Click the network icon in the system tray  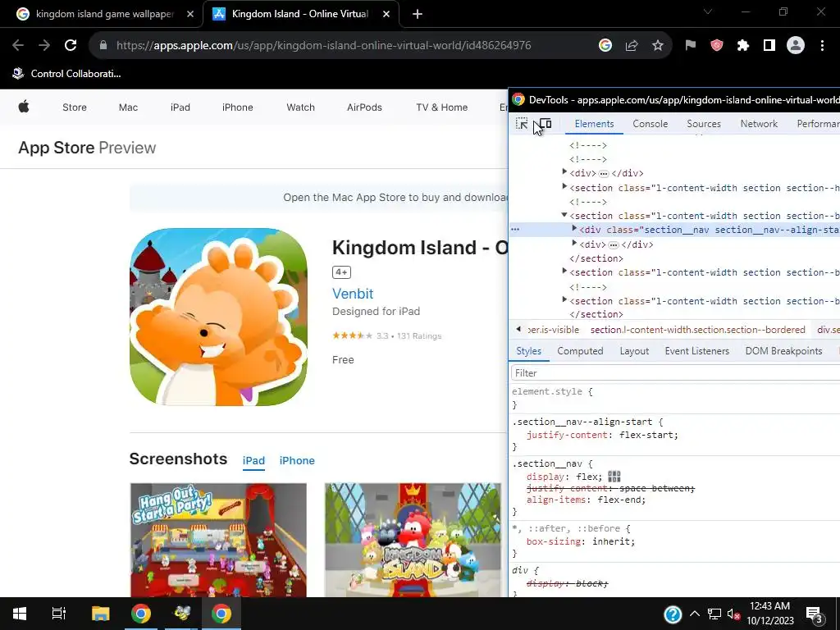click(x=714, y=614)
